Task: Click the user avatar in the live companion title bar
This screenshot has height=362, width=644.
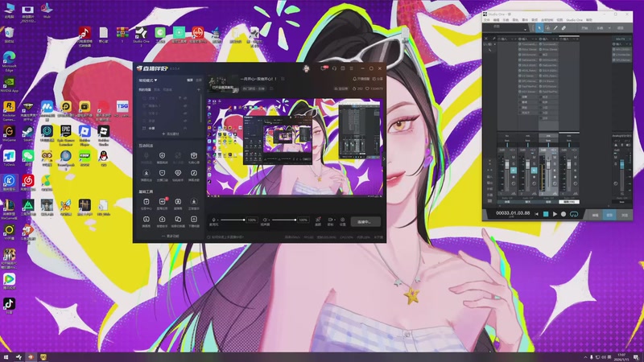Action: tap(307, 68)
